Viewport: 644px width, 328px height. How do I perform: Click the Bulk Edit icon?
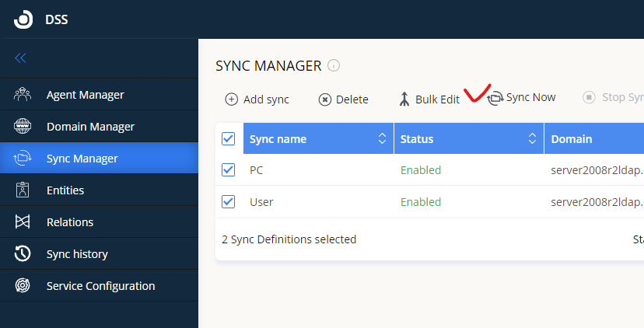[x=404, y=99]
